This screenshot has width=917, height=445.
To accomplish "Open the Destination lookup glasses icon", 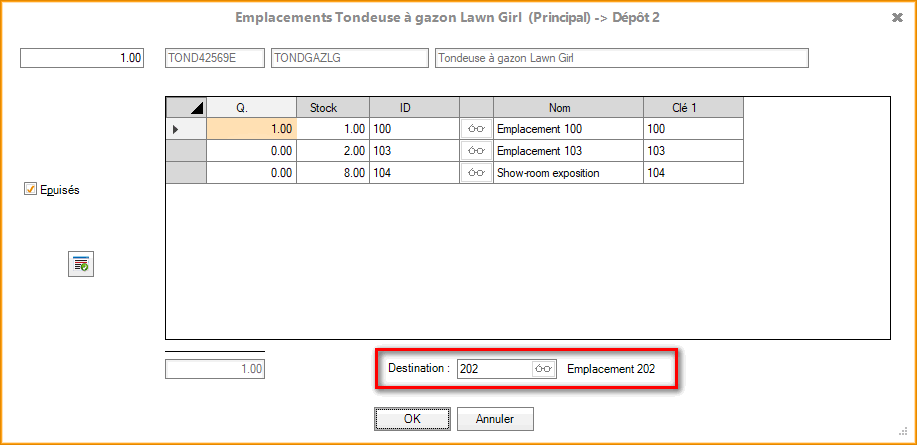I will pos(543,369).
